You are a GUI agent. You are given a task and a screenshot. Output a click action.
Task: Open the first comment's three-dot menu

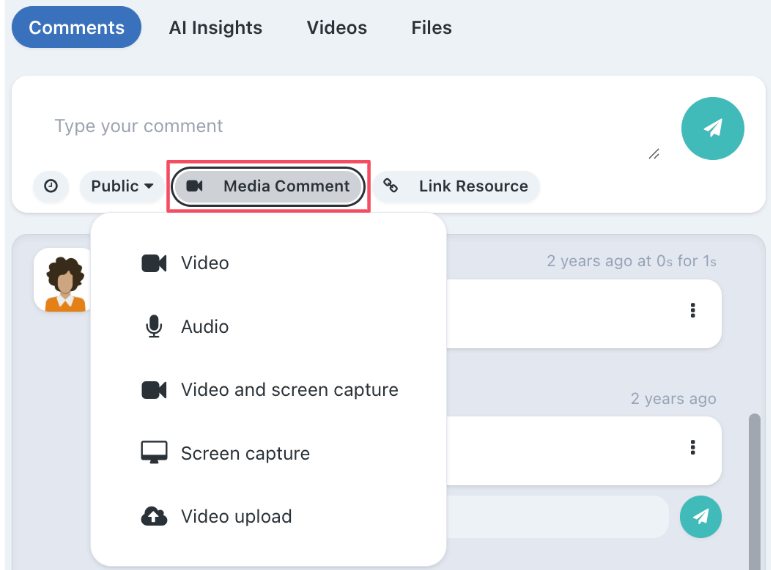pyautogui.click(x=693, y=311)
